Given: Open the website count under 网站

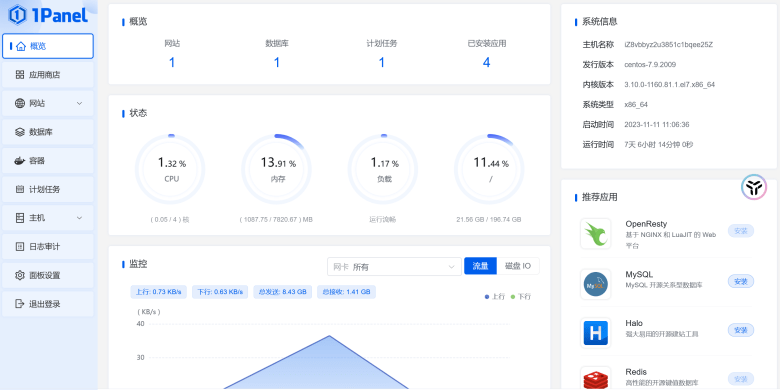Looking at the screenshot, I should point(172,63).
